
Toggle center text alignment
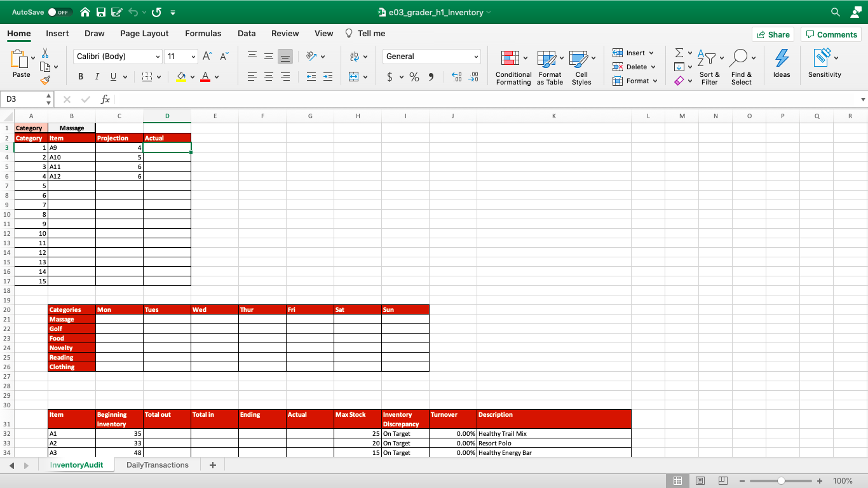(x=268, y=77)
